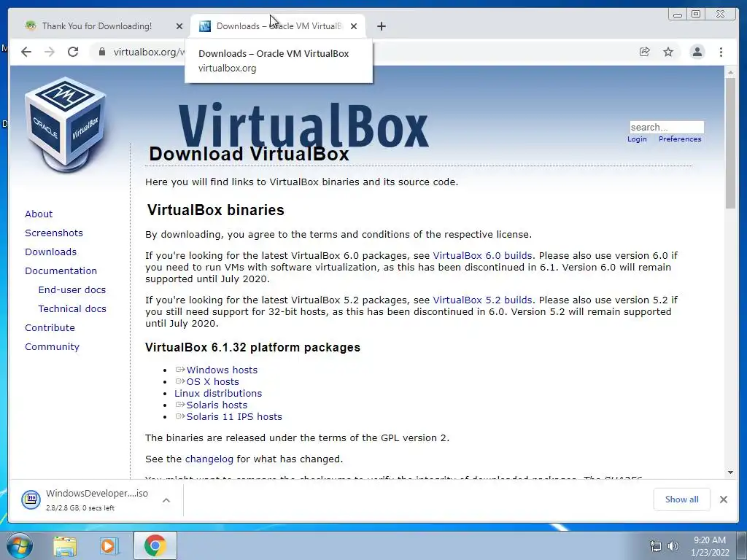Open Downloads in the sidebar

[x=50, y=252]
